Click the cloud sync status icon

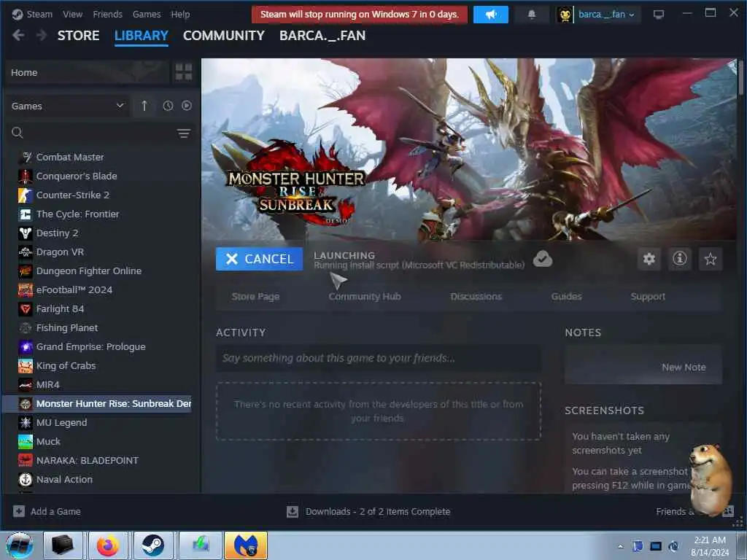(543, 259)
